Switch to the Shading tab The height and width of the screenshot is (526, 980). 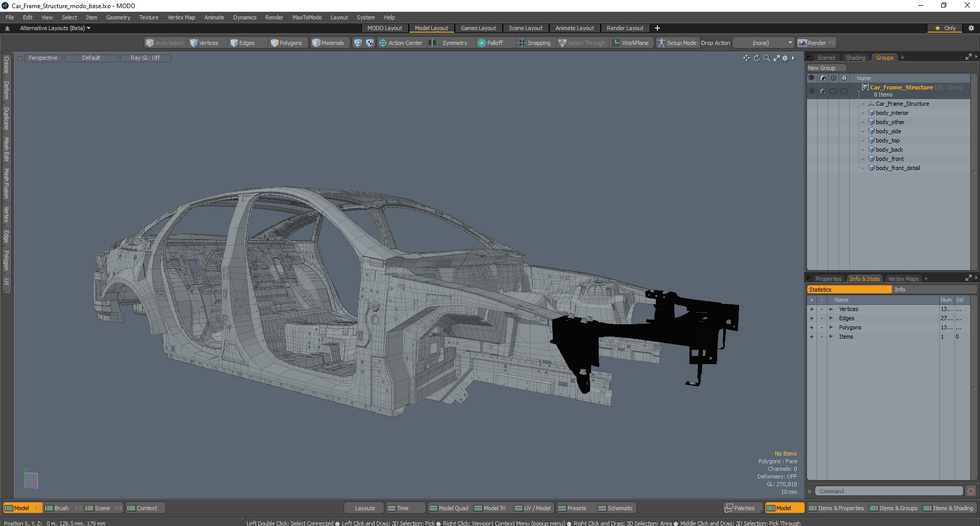pyautogui.click(x=855, y=58)
